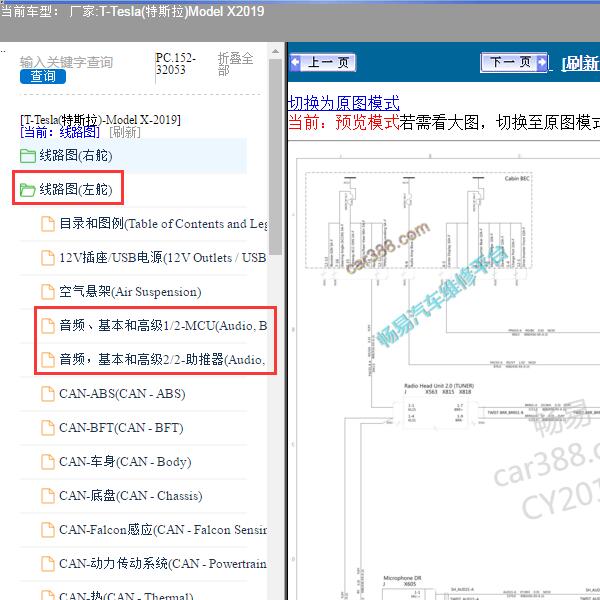Click [T-Tesla(特斯拉)-Model X-2019] heading text

[x=100, y=120]
